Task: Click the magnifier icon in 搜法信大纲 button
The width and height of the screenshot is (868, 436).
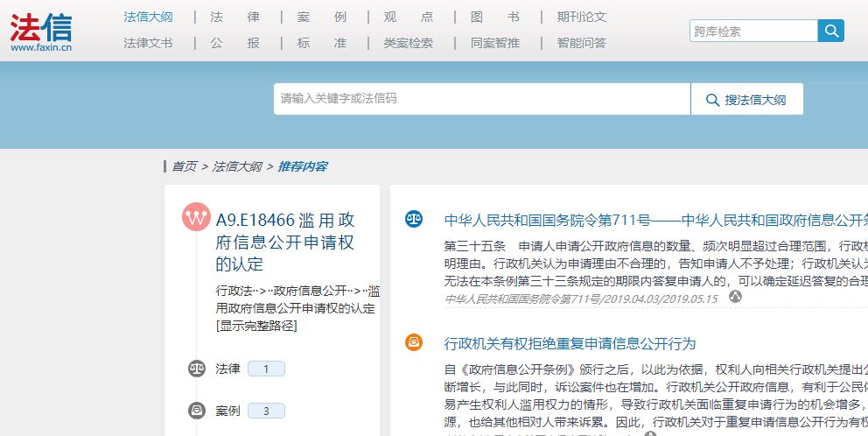Action: (713, 100)
